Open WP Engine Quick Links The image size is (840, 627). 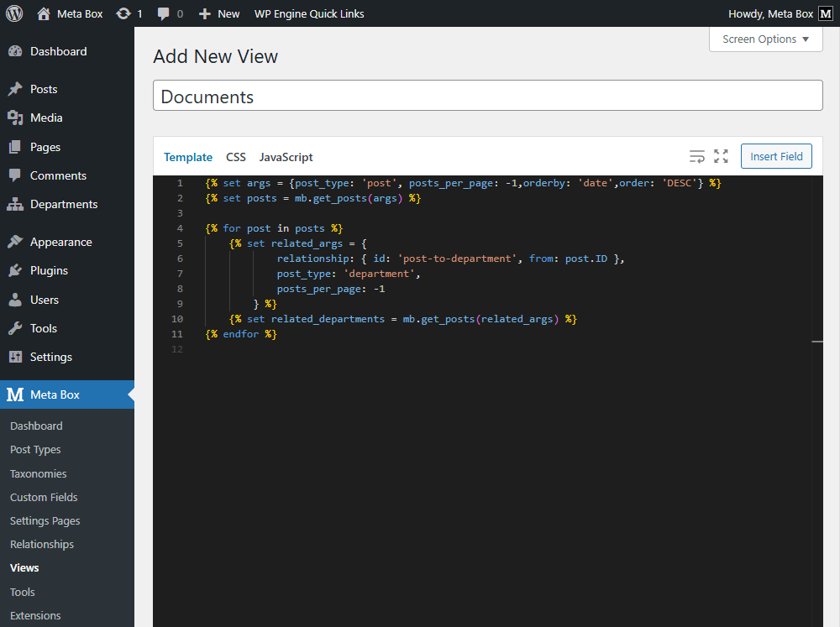(x=309, y=13)
